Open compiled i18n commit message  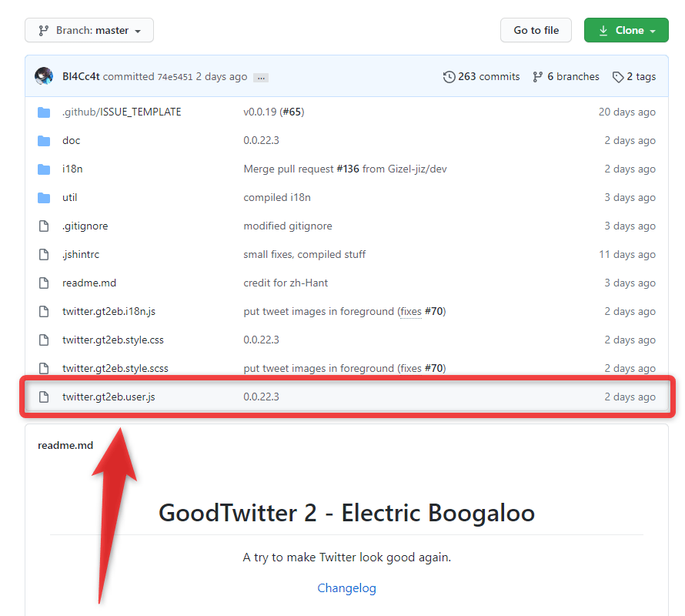tap(277, 197)
